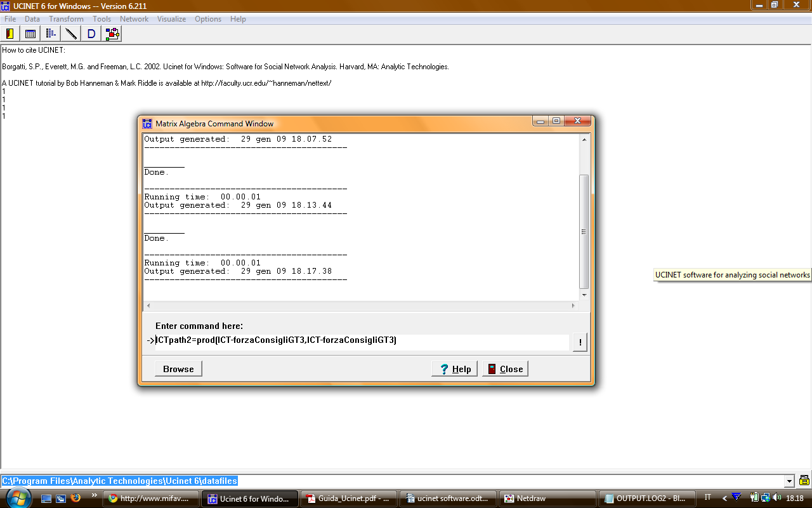Open the Transform menu
The image size is (812, 508).
(x=66, y=19)
